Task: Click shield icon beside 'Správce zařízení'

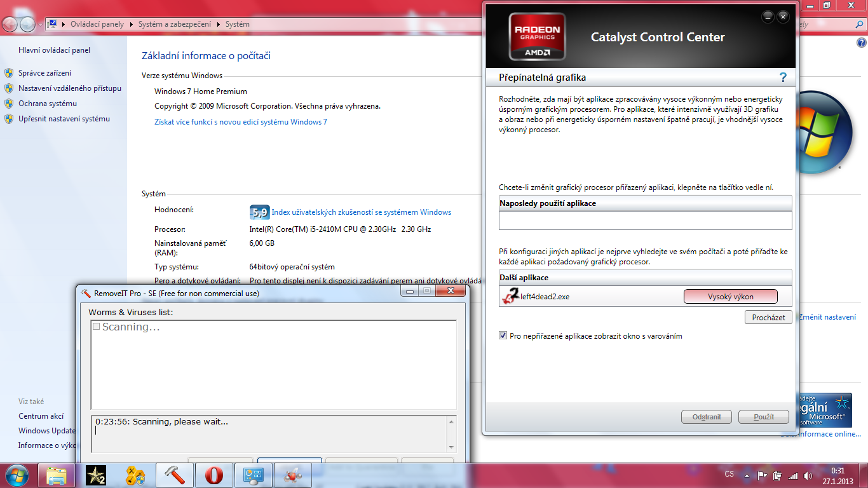Action: (x=9, y=73)
